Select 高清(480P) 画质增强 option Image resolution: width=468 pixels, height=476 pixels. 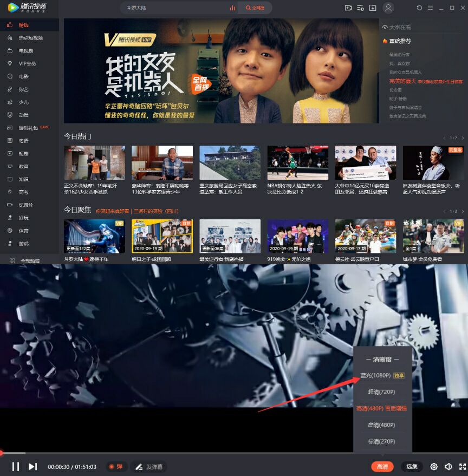pos(381,408)
